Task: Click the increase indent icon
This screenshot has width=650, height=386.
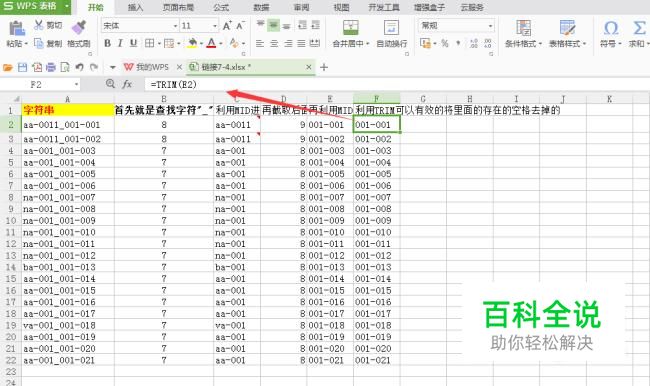Action: pyautogui.click(x=315, y=25)
